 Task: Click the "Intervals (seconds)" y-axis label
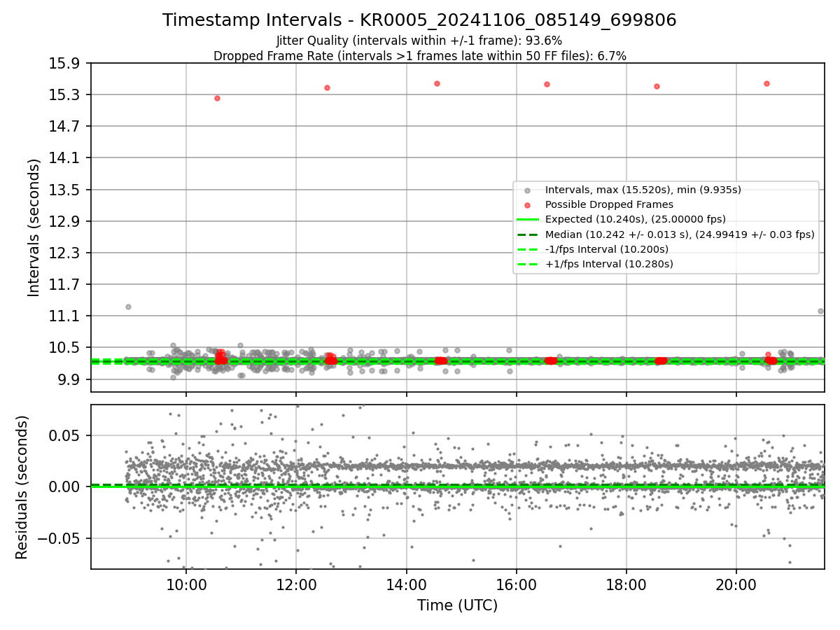pyautogui.click(x=34, y=227)
